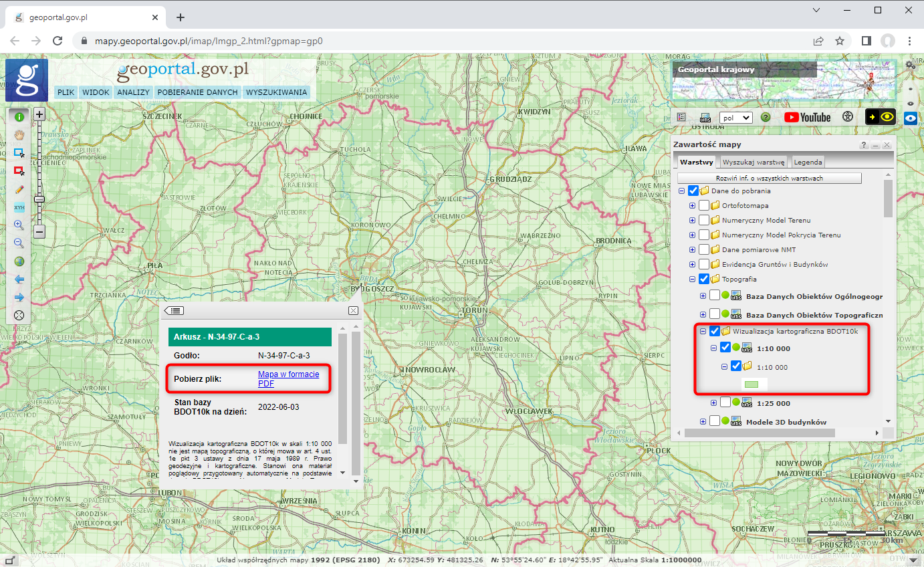Switch to the Legenda tab
Image resolution: width=924 pixels, height=567 pixels.
pos(808,162)
